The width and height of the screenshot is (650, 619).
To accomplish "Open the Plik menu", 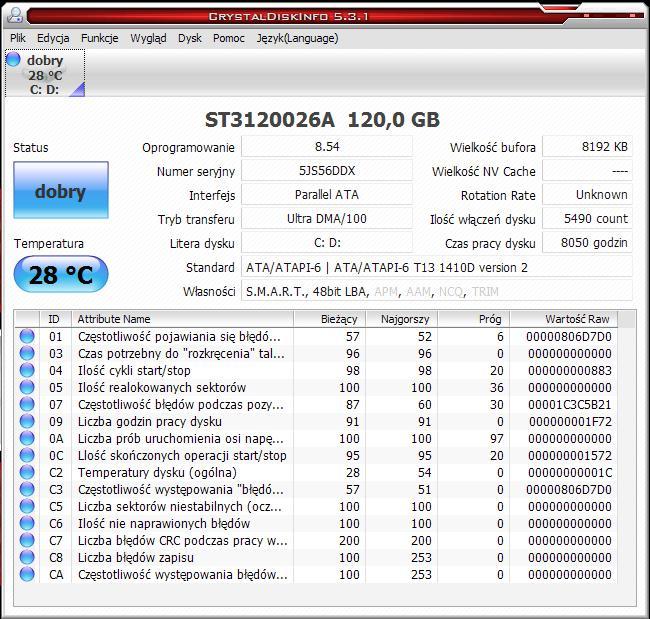I will tap(18, 38).
